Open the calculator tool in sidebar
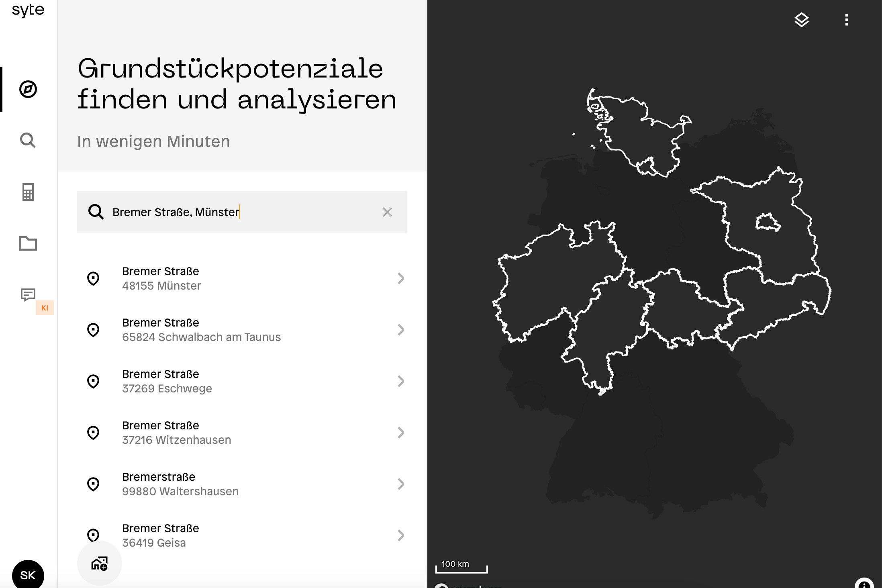This screenshot has height=588, width=882. click(x=28, y=192)
